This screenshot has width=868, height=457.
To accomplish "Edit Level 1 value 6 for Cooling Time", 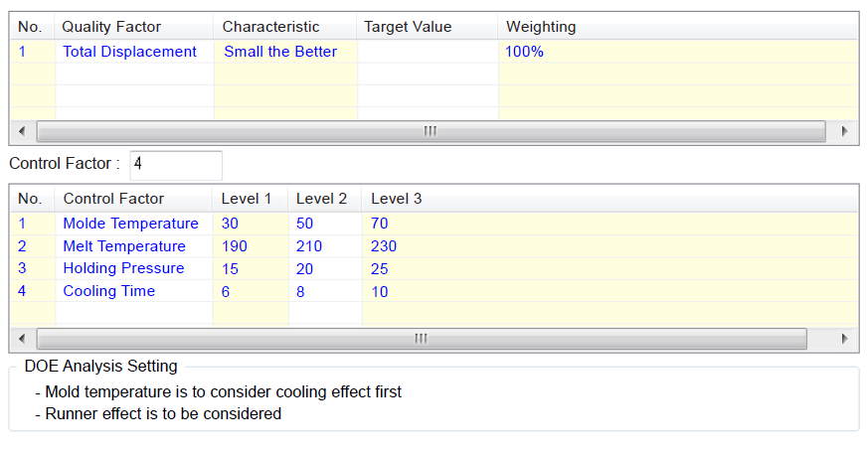I will pos(226,291).
